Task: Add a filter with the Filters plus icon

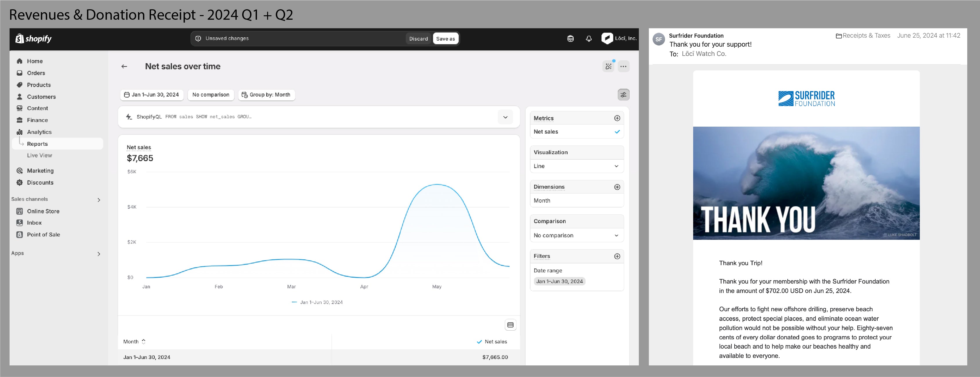Action: [617, 256]
